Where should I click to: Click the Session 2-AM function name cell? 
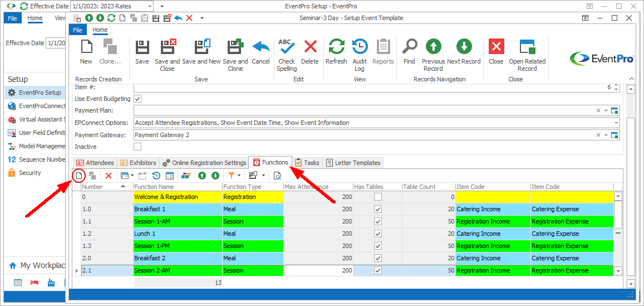pos(178,270)
